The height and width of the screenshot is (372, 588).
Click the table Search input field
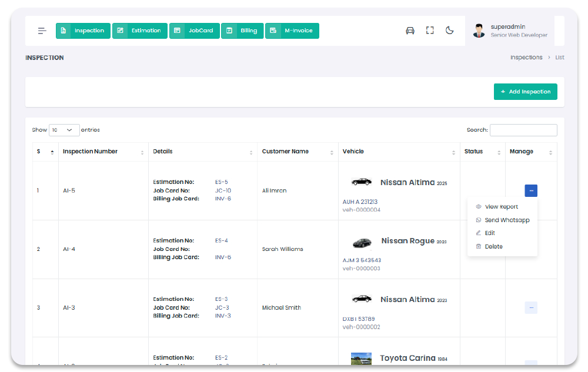click(523, 130)
